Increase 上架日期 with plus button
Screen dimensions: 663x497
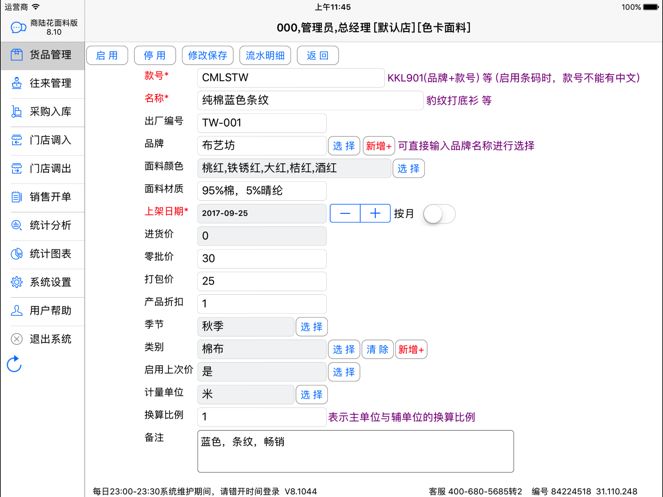375,213
